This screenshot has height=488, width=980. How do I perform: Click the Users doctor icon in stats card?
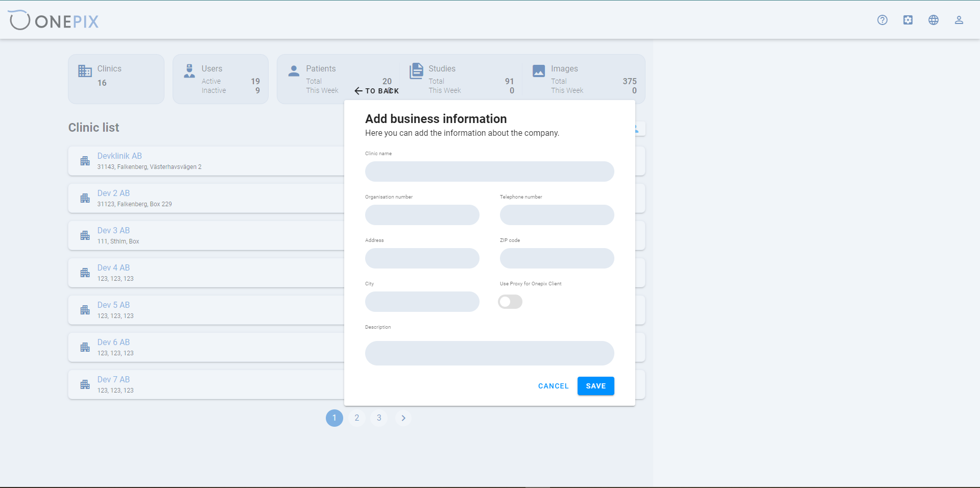189,71
